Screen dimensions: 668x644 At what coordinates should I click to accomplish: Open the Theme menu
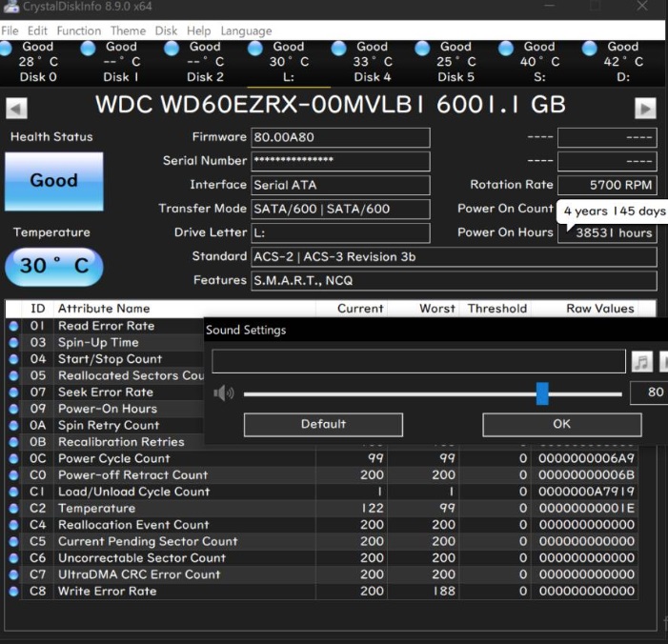pyautogui.click(x=128, y=30)
